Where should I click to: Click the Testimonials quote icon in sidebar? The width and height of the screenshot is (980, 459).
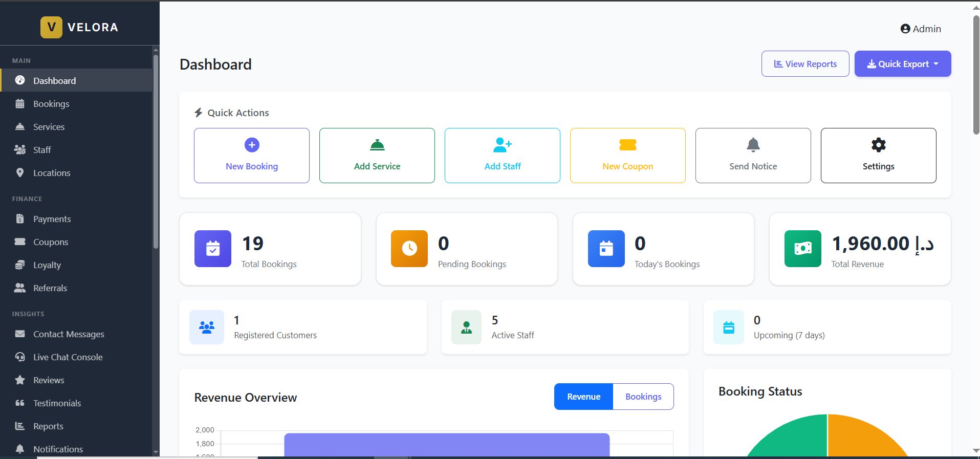[x=20, y=403]
